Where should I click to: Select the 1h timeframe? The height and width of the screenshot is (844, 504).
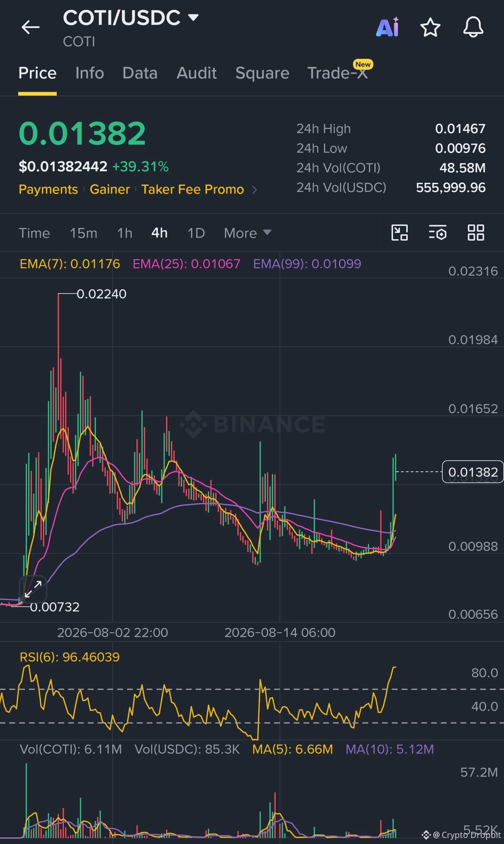point(125,233)
